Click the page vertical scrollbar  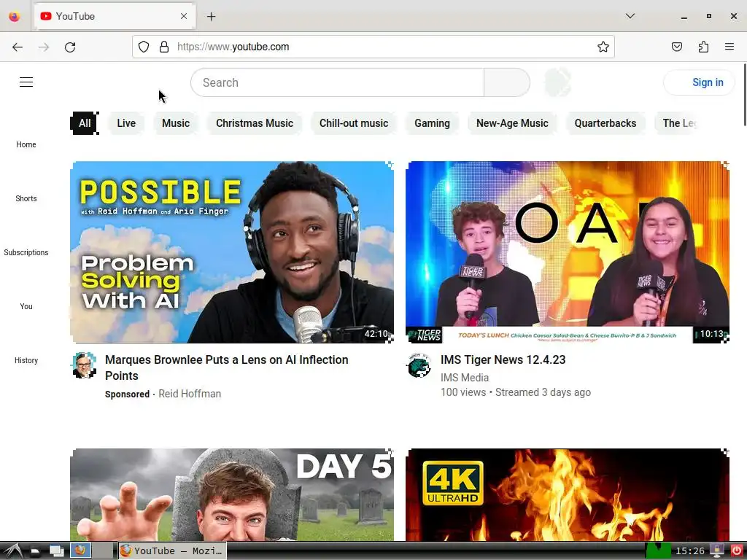[x=744, y=96]
